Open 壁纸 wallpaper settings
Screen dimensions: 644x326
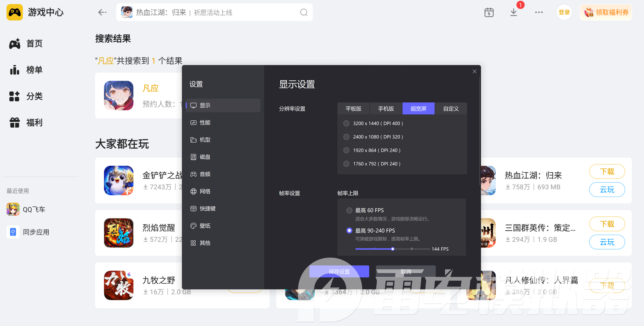point(205,225)
